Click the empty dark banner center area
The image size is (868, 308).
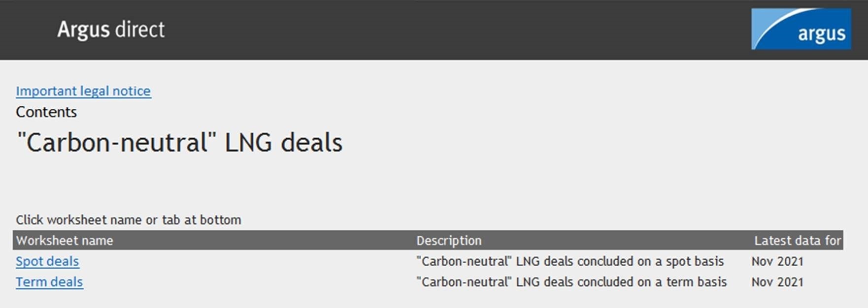(443, 30)
